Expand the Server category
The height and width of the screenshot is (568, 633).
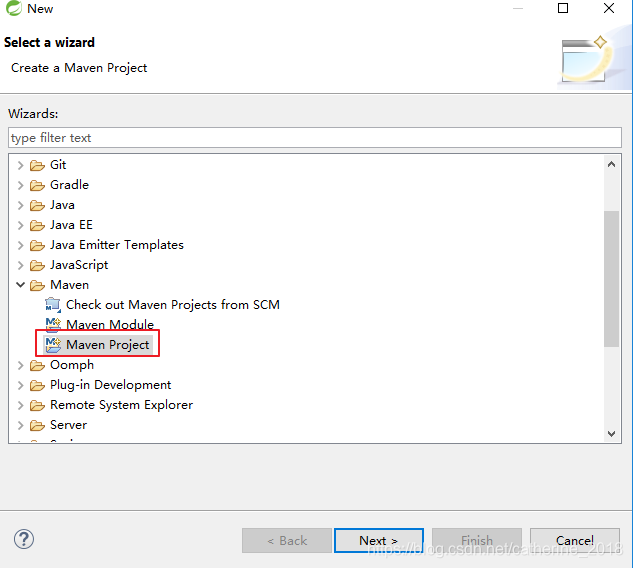click(x=21, y=425)
